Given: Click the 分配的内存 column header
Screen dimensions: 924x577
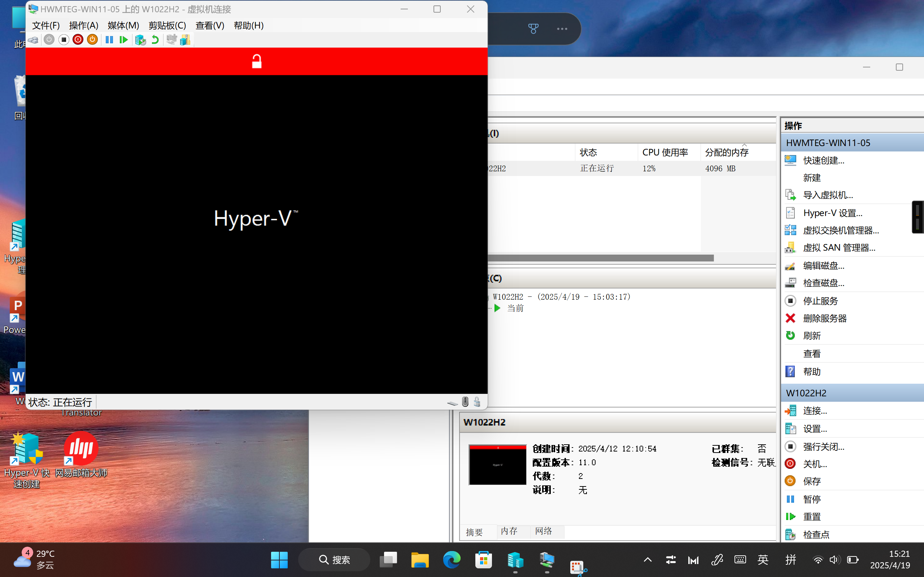Looking at the screenshot, I should pos(727,152).
